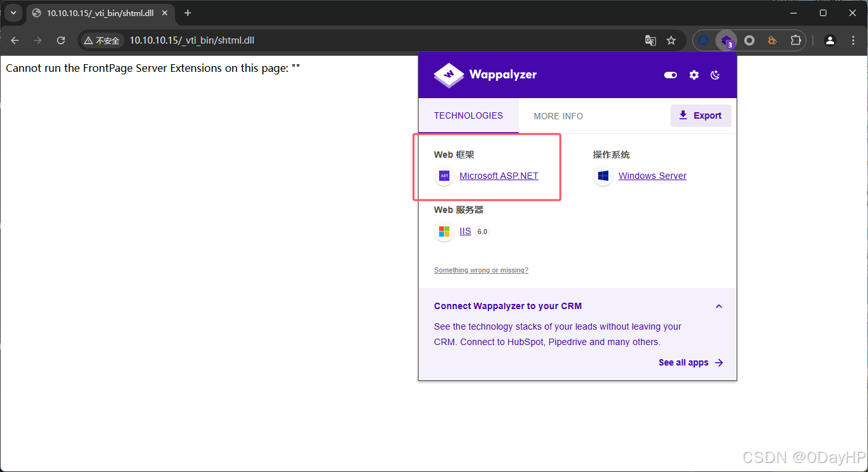Open Wappalyzer settings gear
Viewport: 868px width, 472px height.
[694, 75]
